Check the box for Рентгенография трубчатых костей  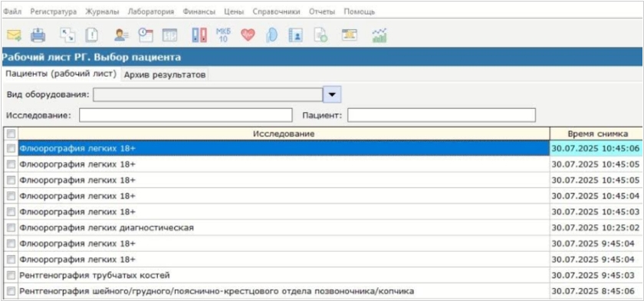coord(11,275)
